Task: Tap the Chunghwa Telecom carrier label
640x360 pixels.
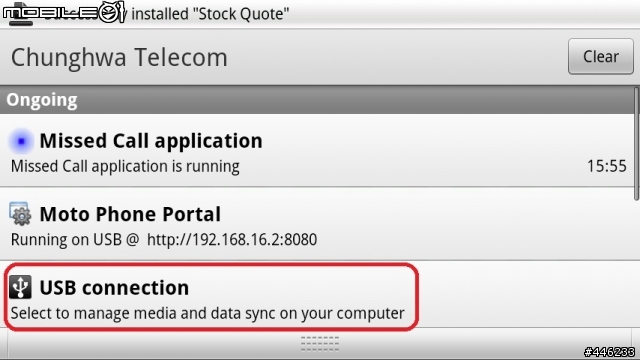Action: point(119,57)
